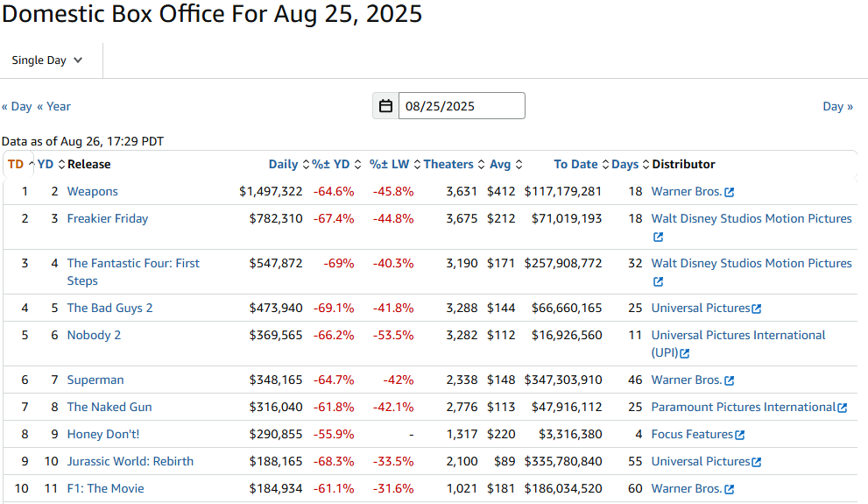Open Paramount Pictures International distributor link
This screenshot has width=868, height=504.
(743, 407)
